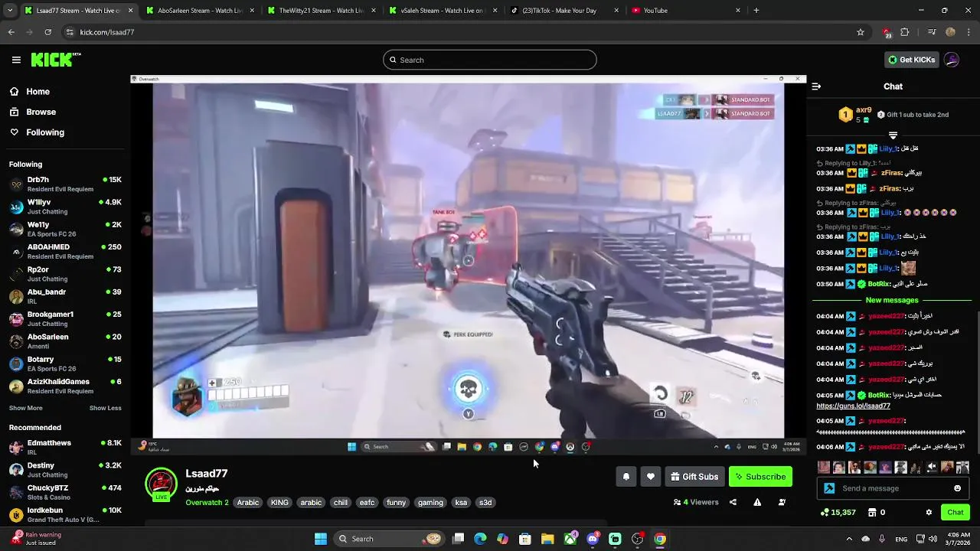Open a new browser tab
This screenshot has height=551, width=980.
(756, 11)
